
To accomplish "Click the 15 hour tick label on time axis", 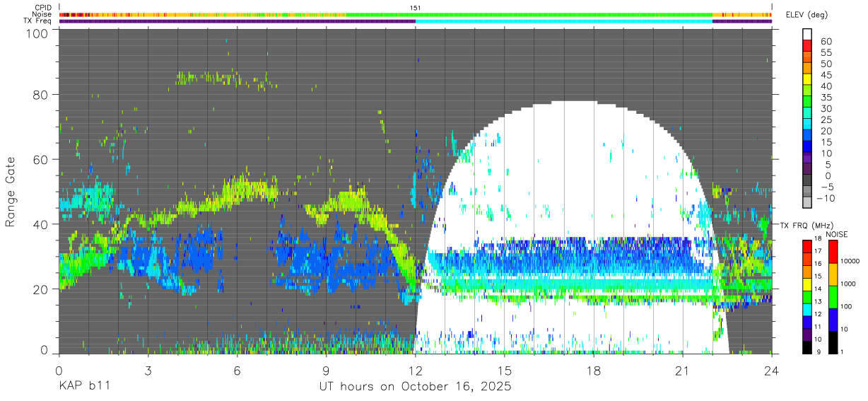I will pyautogui.click(x=505, y=371).
